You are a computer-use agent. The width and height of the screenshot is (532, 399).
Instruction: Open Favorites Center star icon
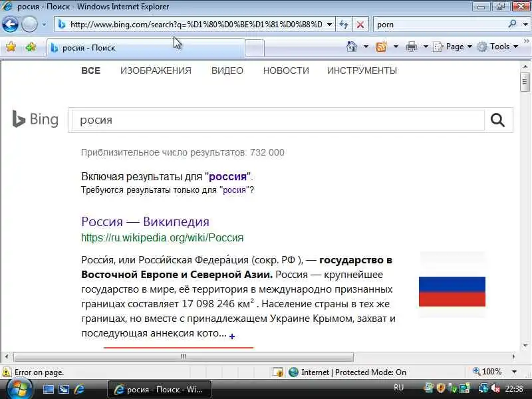11,47
